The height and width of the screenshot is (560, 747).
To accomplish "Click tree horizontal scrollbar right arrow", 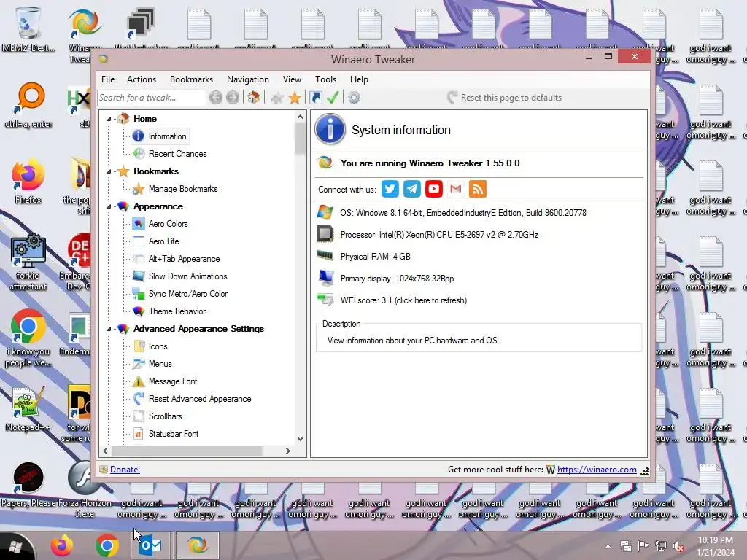I will 287,451.
